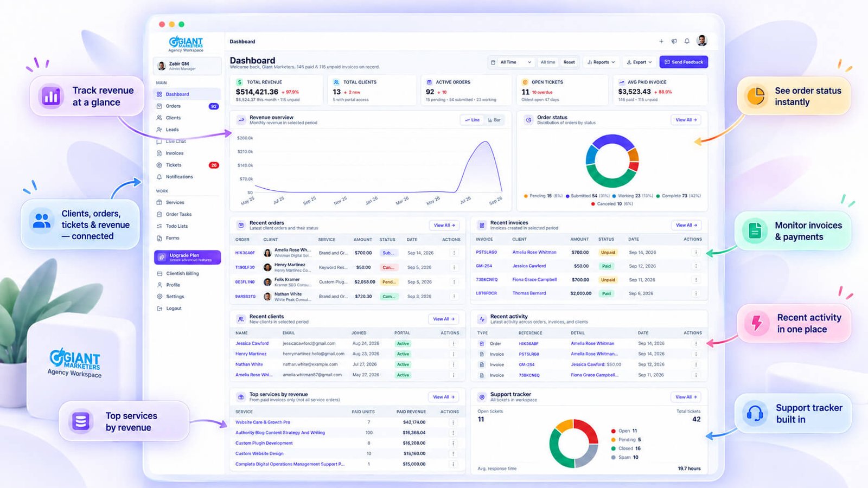Click the Logout icon in the sidebar
Screen dimensions: 868x488
(x=159, y=309)
